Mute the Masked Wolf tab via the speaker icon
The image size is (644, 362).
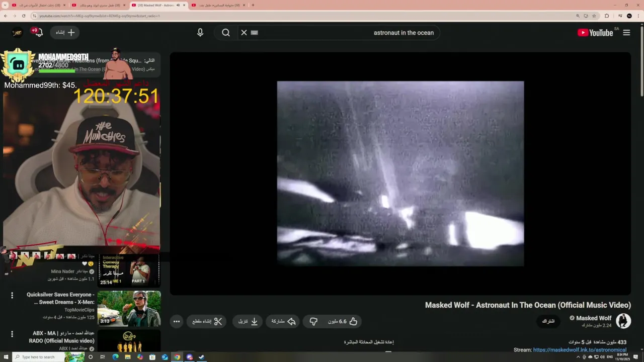[x=178, y=5]
